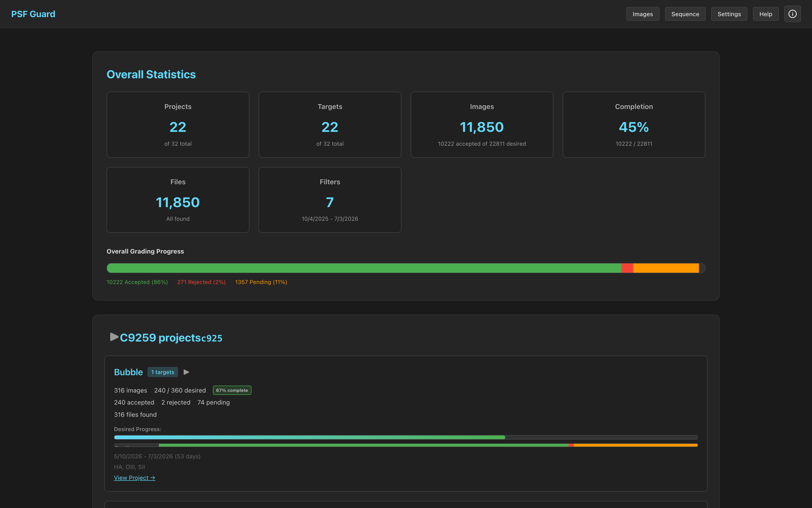812x508 pixels.
Task: Select the Images statistics card
Action: (482, 125)
